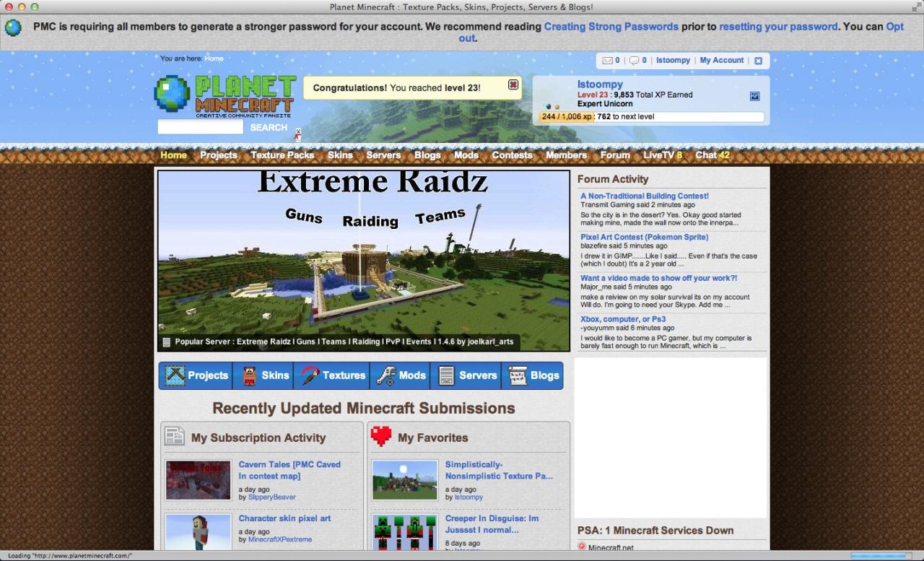Dismiss the level 23 congratulations notice
The width and height of the screenshot is (924, 561).
[x=513, y=85]
